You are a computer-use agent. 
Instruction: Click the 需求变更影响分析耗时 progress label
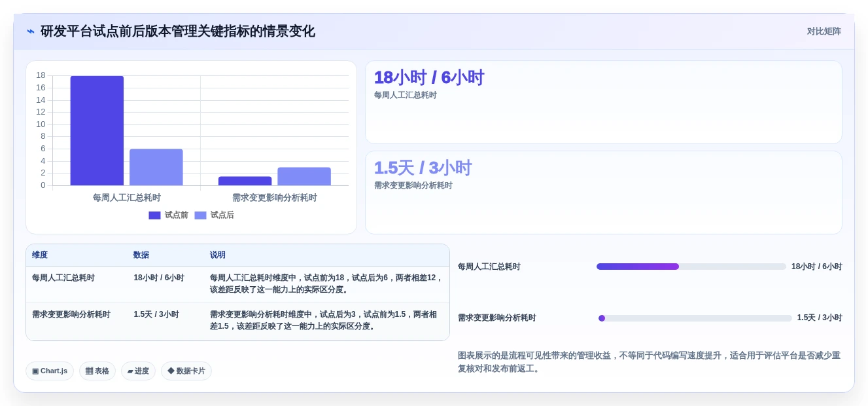click(x=497, y=318)
